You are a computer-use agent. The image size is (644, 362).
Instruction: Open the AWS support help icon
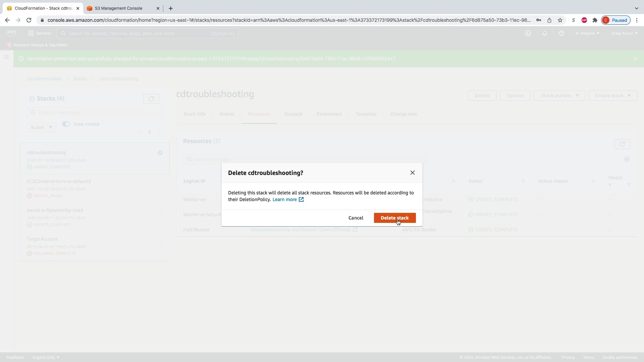click(561, 33)
